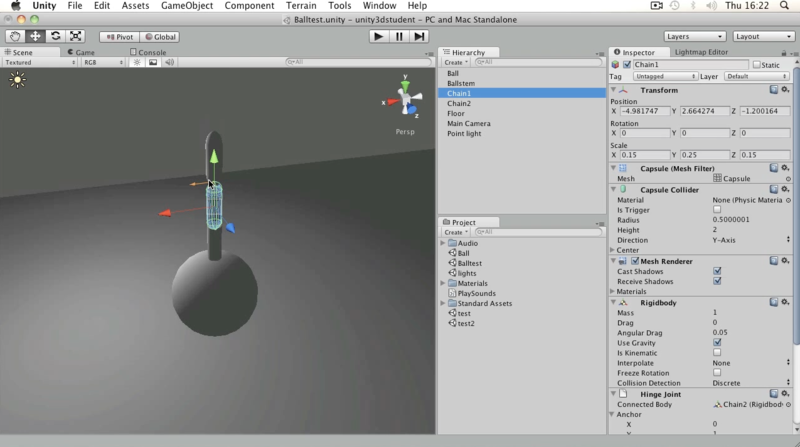This screenshot has width=800, height=447.
Task: Click the volume icon in menu bar
Action: pyautogui.click(x=711, y=6)
